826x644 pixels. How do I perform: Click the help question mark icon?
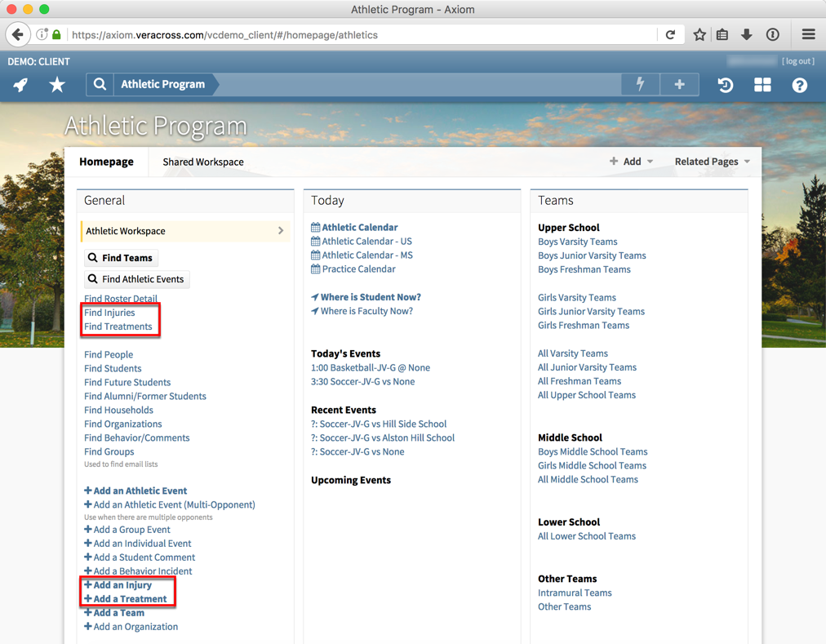[x=799, y=85]
